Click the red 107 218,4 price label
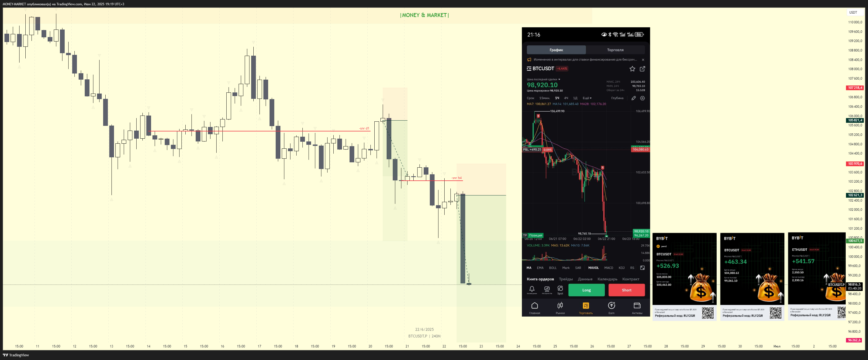 point(855,88)
